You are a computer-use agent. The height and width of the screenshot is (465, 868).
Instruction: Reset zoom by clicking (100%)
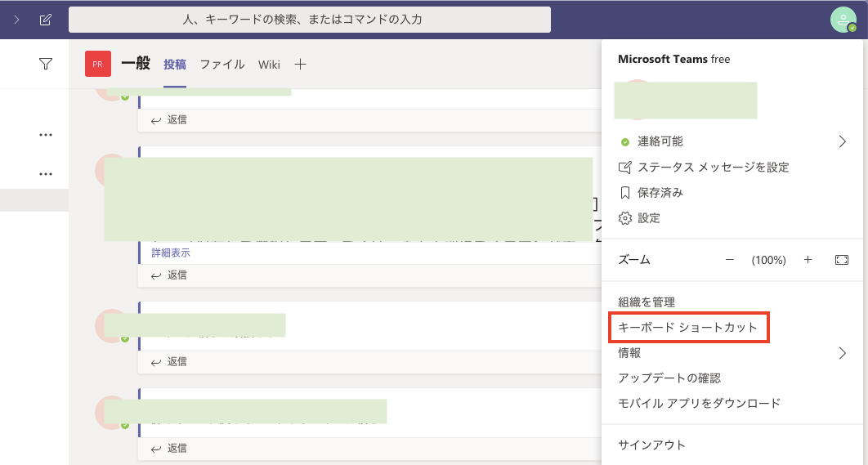[768, 260]
